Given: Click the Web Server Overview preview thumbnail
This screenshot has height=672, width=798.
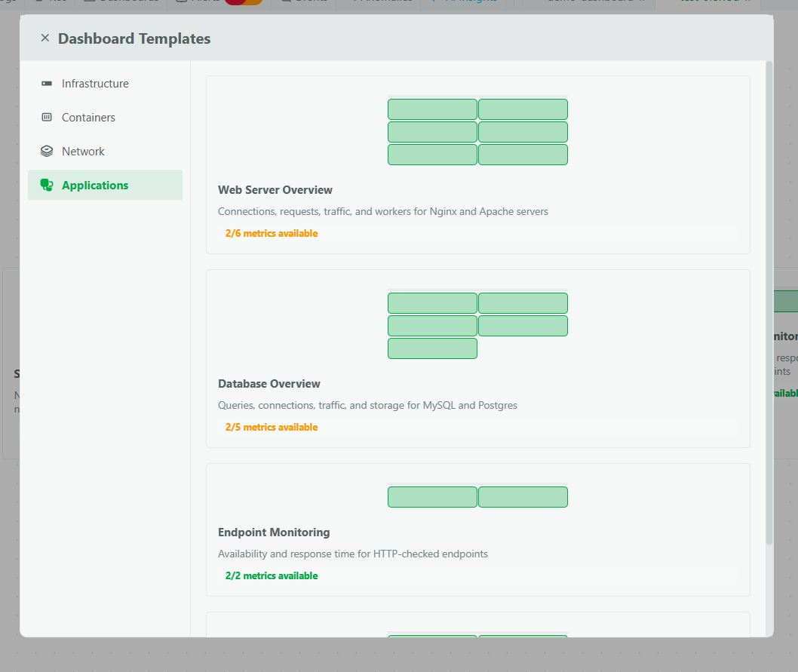Looking at the screenshot, I should 477,131.
